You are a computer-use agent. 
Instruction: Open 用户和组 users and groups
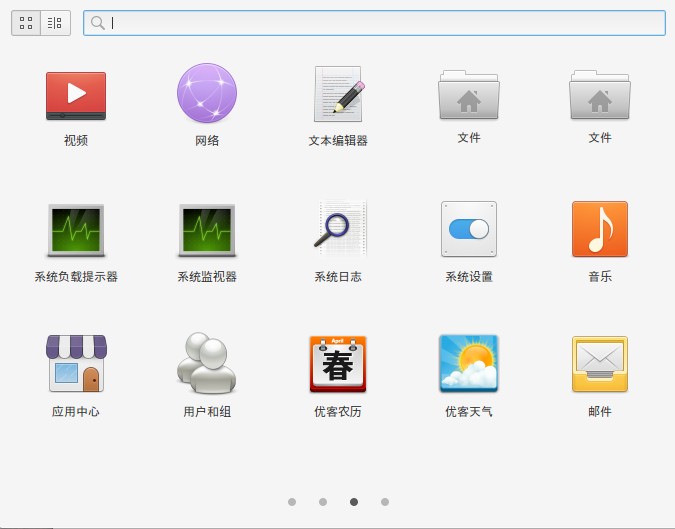(x=207, y=362)
